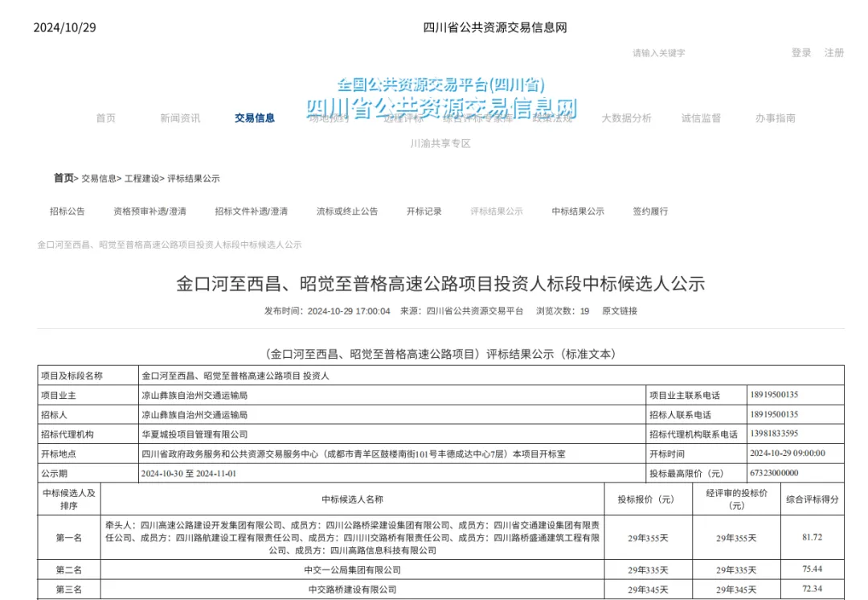Open the 大数据分析 navigation item

tap(627, 118)
